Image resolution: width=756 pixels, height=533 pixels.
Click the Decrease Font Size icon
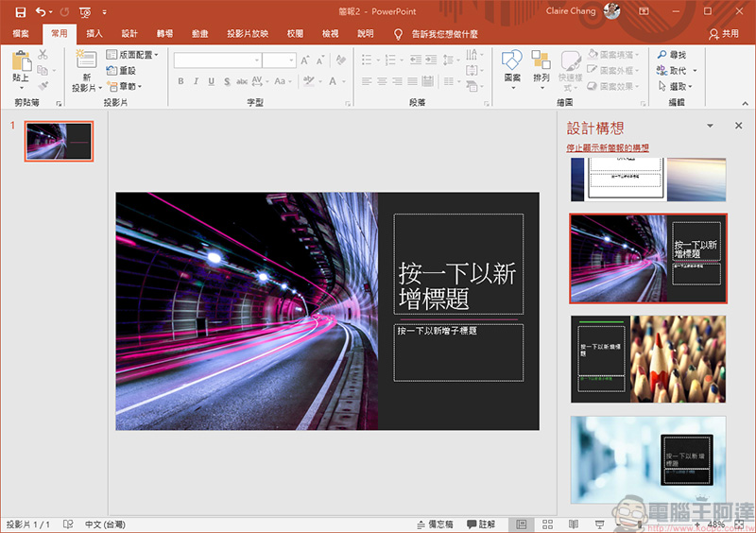click(x=320, y=60)
